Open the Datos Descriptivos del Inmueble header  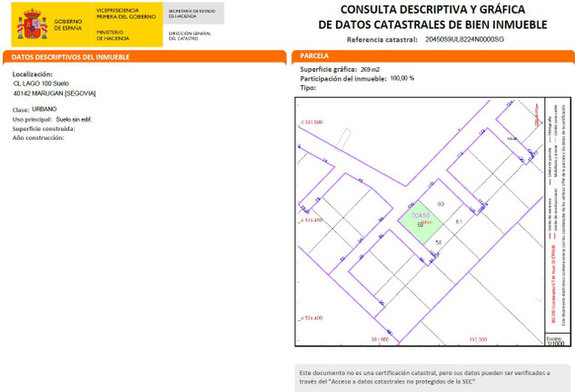click(70, 56)
